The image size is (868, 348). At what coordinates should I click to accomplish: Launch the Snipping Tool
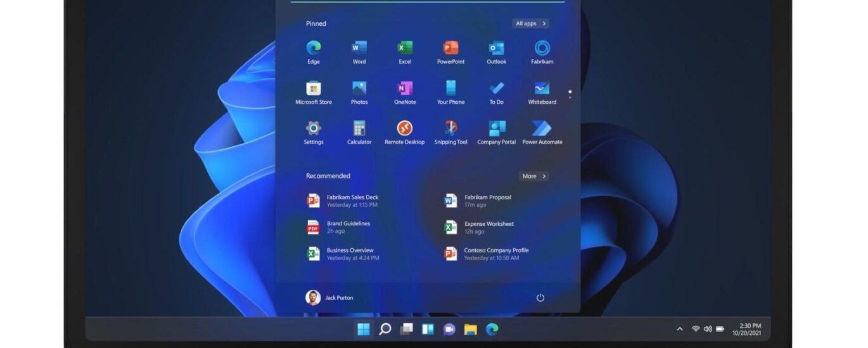click(450, 133)
